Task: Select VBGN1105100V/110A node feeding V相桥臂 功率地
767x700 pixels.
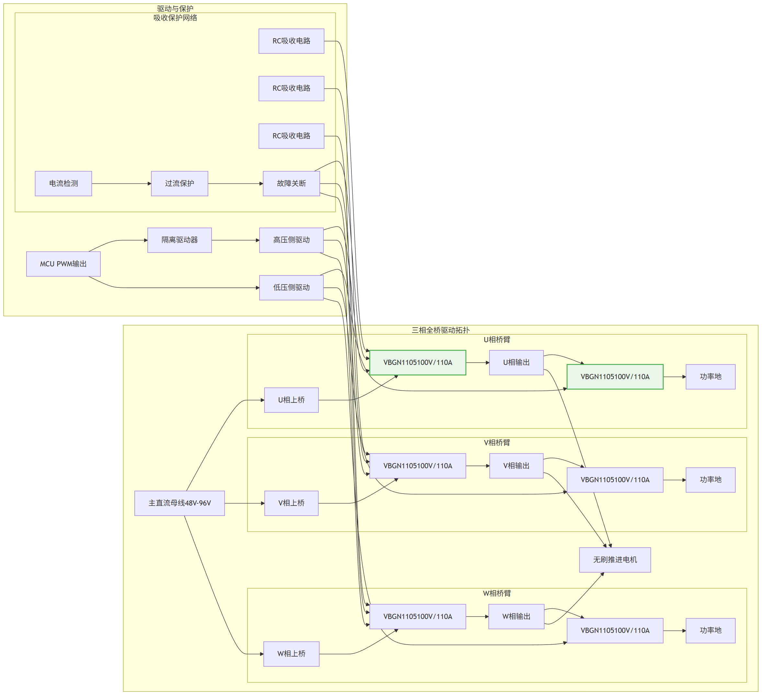Action: (615, 480)
